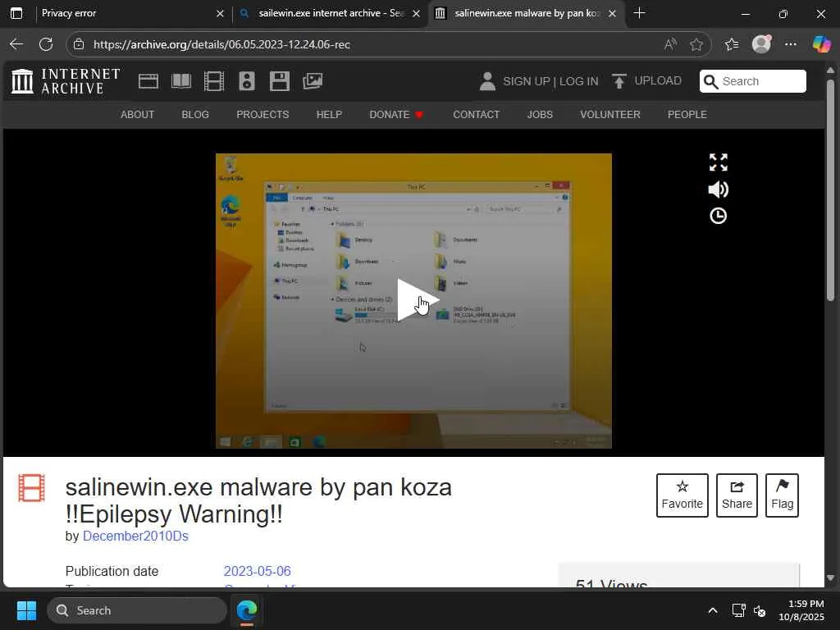Image resolution: width=840 pixels, height=630 pixels.
Task: Open the Software floppy-disk icon
Action: pyautogui.click(x=280, y=81)
